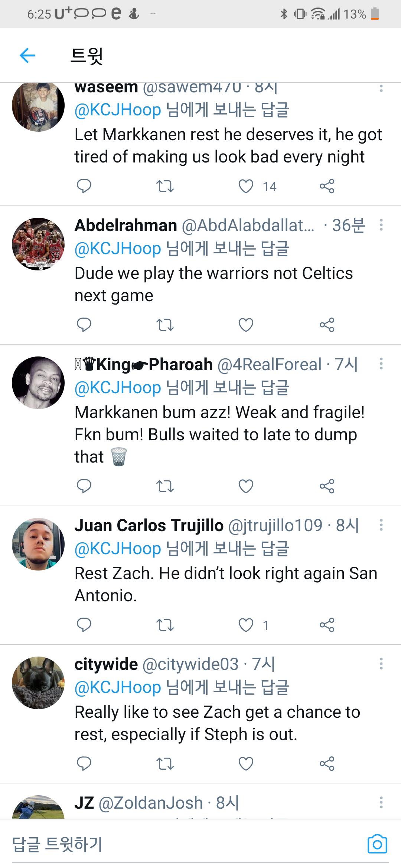This screenshot has width=401, height=868.
Task: Like Juan Carlos Trujillo's tweet
Action: click(246, 625)
